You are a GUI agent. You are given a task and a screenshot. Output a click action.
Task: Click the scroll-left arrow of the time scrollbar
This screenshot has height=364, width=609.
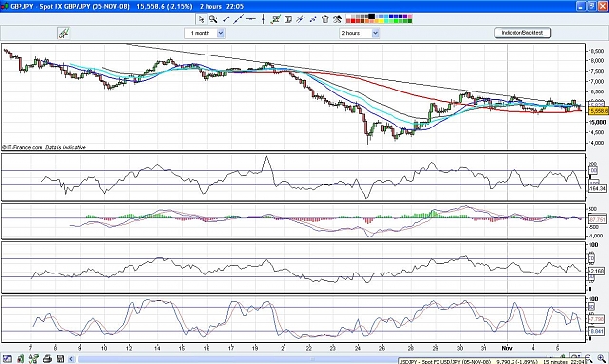click(71, 358)
